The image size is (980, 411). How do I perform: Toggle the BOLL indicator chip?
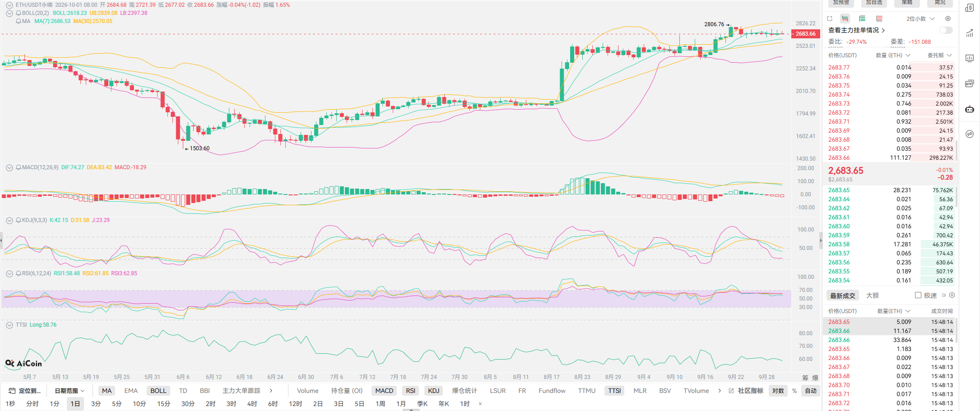pos(158,391)
